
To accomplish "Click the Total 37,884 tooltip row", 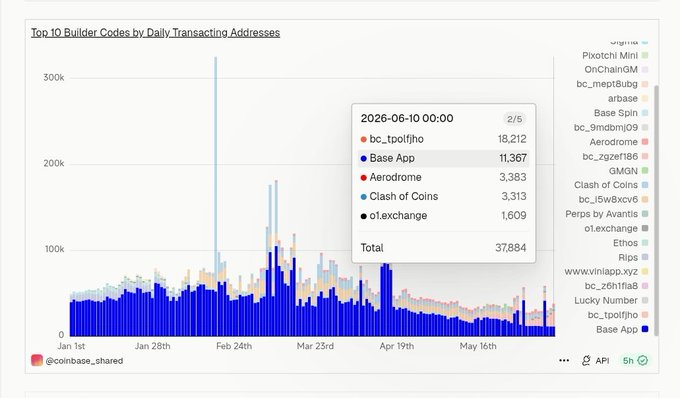I will [443, 248].
